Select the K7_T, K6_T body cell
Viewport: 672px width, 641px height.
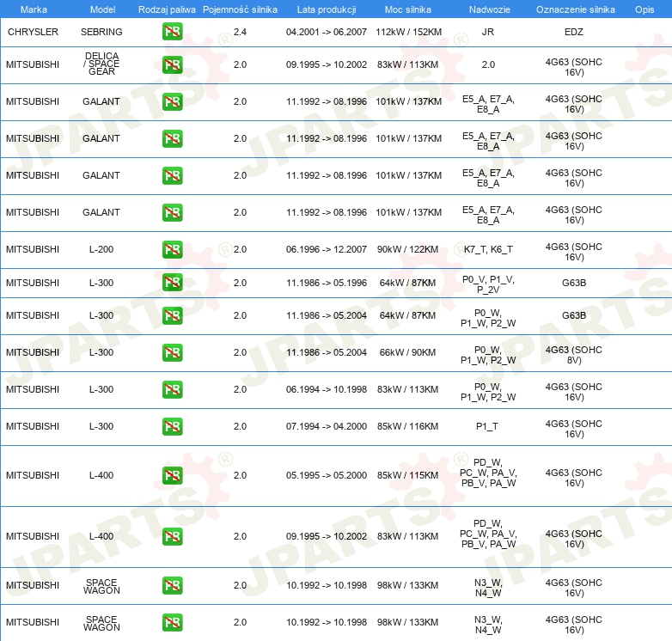click(x=488, y=250)
